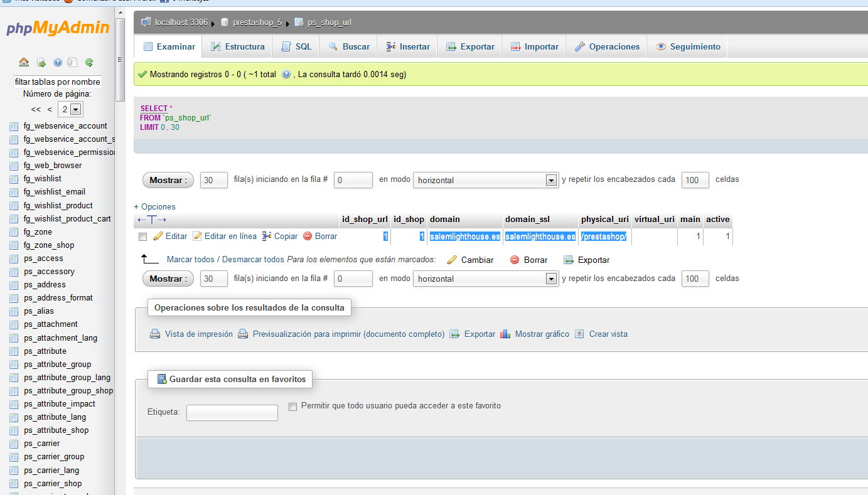Sort by the physical_uri column header
868x495 pixels.
click(x=605, y=220)
